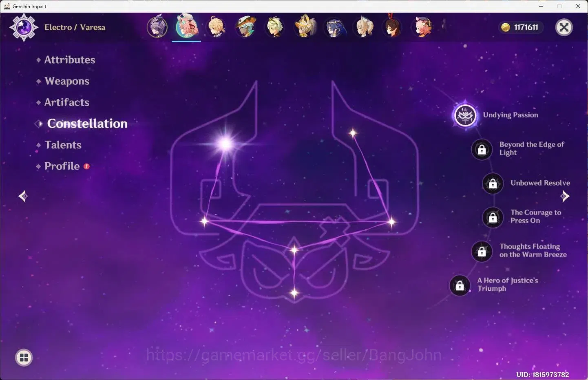Open the unlocked Undying Passion constellation icon
This screenshot has height=380, width=588.
point(465,115)
